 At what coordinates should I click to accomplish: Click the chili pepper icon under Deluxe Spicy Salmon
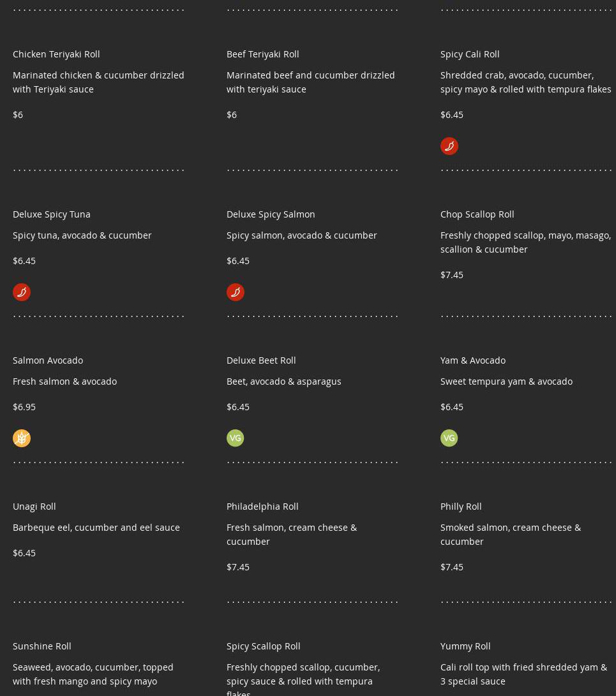click(236, 292)
